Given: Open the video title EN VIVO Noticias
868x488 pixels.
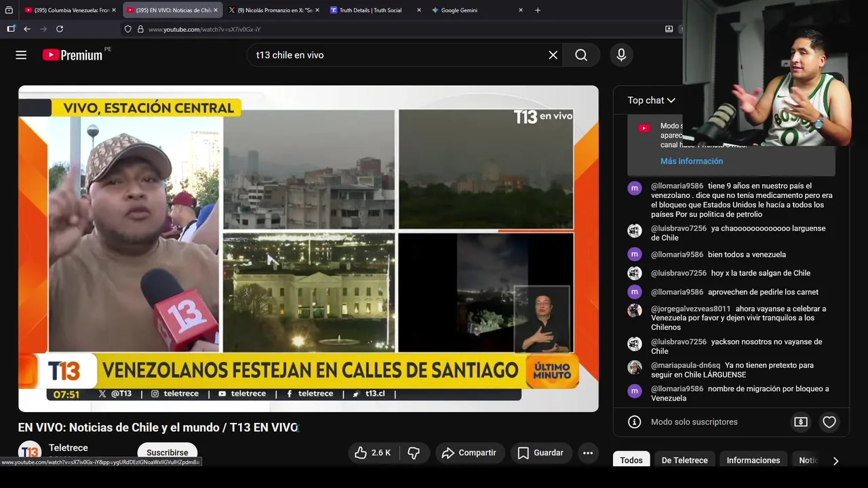Looking at the screenshot, I should (x=158, y=428).
